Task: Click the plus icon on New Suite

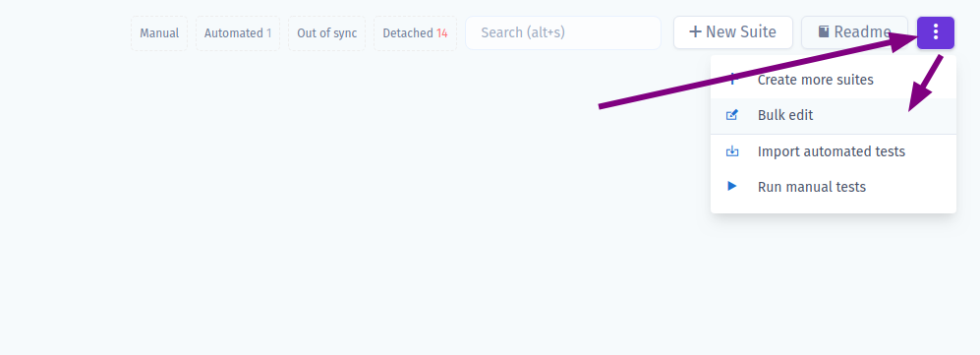Action: point(695,31)
